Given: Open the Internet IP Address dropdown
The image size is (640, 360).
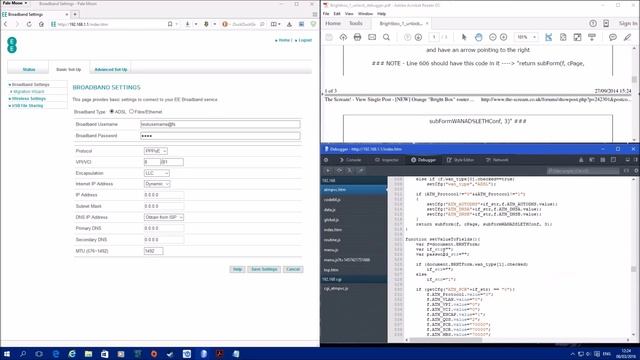Looking at the screenshot, I should 157,184.
